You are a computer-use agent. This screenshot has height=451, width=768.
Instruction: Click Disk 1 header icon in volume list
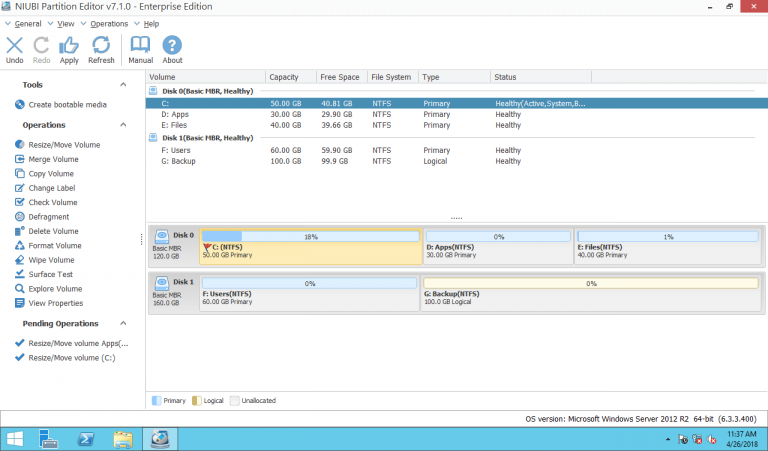(x=153, y=138)
